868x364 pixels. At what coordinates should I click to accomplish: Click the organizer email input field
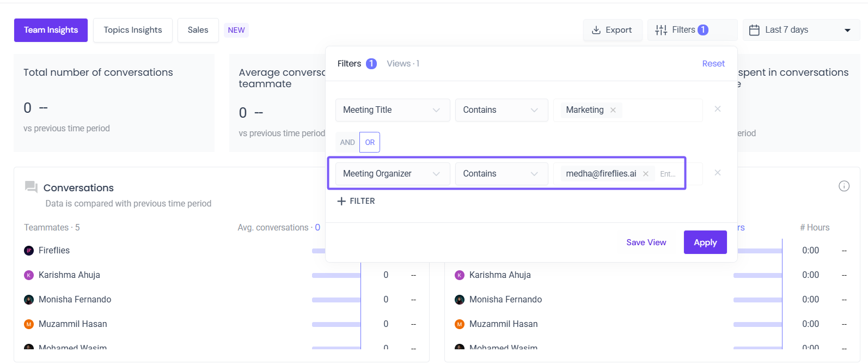669,174
